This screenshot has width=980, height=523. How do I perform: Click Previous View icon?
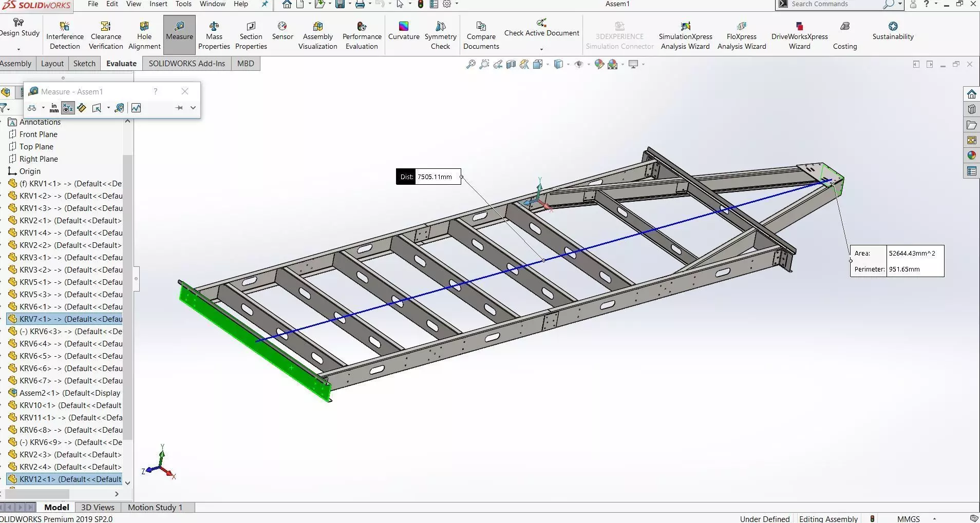point(497,64)
